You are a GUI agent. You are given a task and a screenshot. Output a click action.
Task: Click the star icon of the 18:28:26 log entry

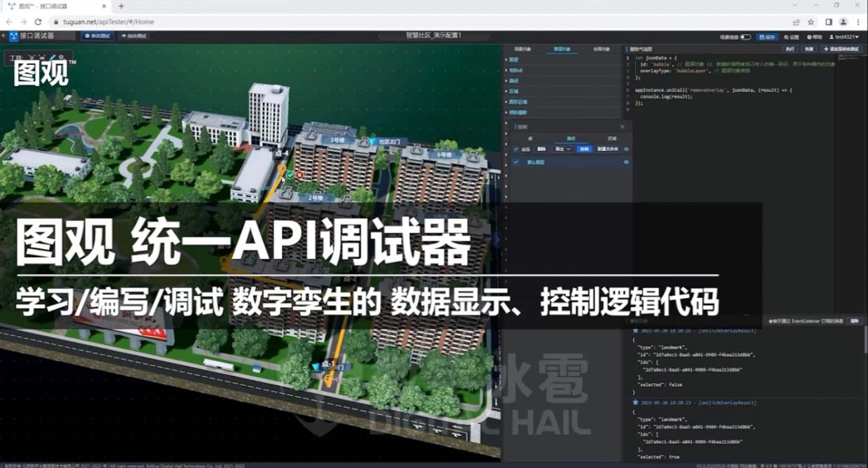(x=635, y=331)
